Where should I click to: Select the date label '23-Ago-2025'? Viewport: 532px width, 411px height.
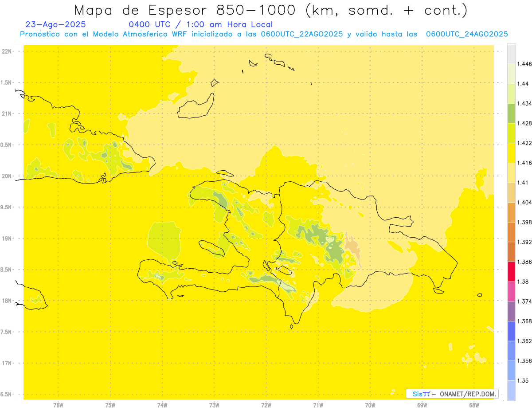point(56,25)
